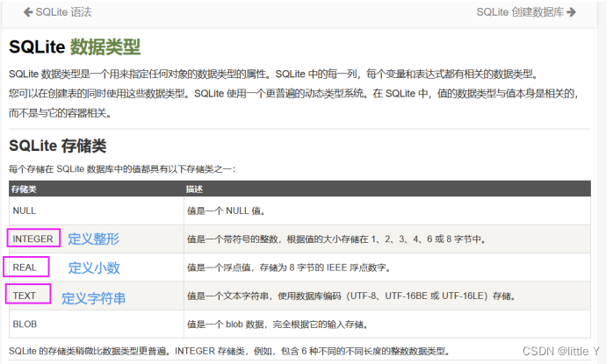Click the left arrow icon beside SQLite 语法

coord(28,12)
